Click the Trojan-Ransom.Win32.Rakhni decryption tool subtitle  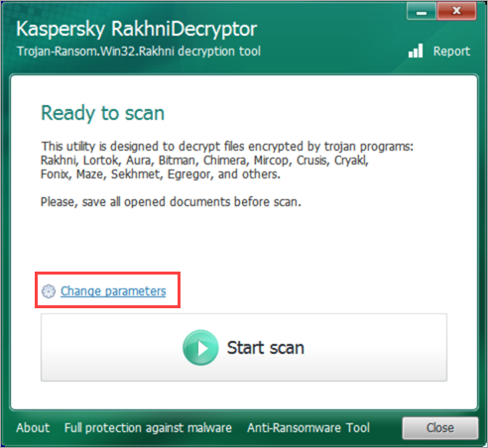(139, 52)
